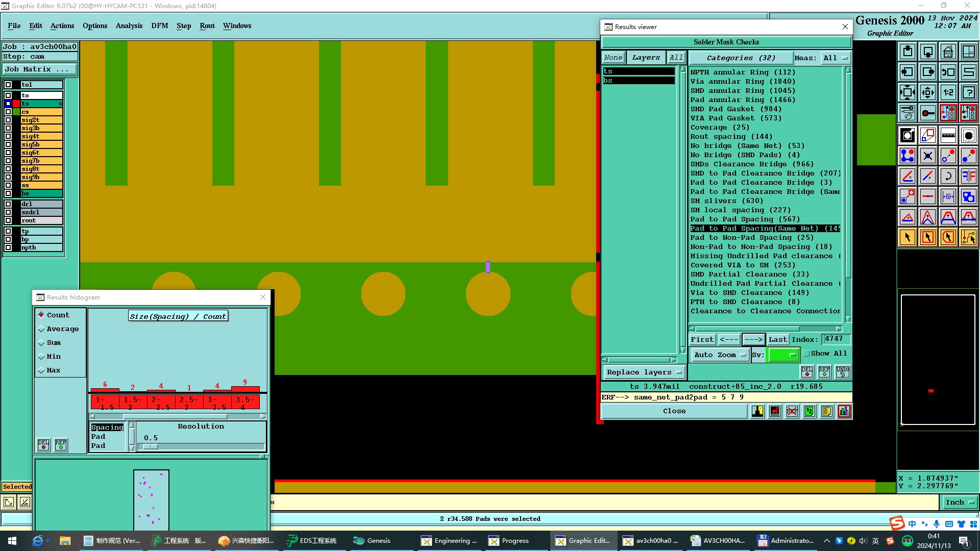Select the Average radio option in histogram
The image size is (980, 551).
[42, 329]
